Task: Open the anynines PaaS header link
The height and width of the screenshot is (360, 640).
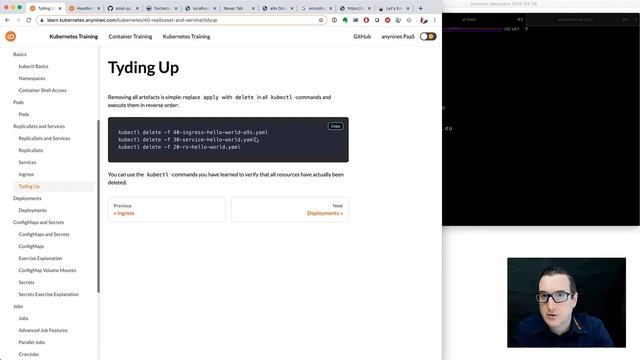Action: [x=398, y=36]
